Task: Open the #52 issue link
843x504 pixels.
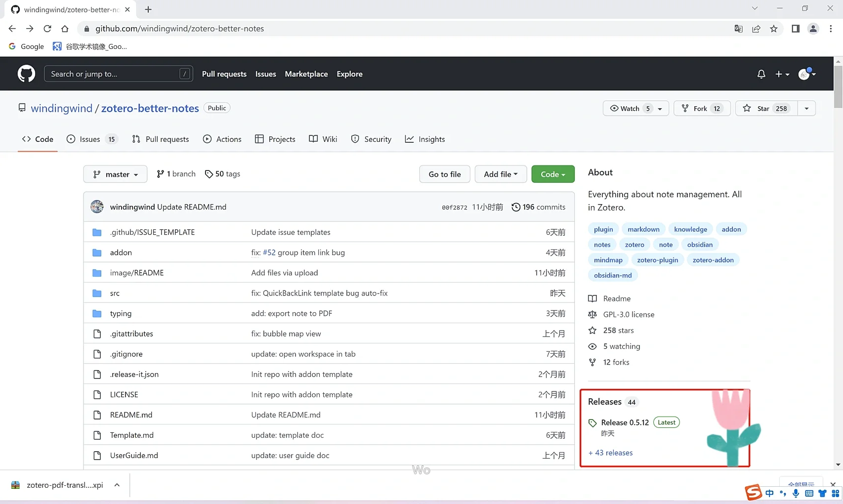Action: click(269, 252)
